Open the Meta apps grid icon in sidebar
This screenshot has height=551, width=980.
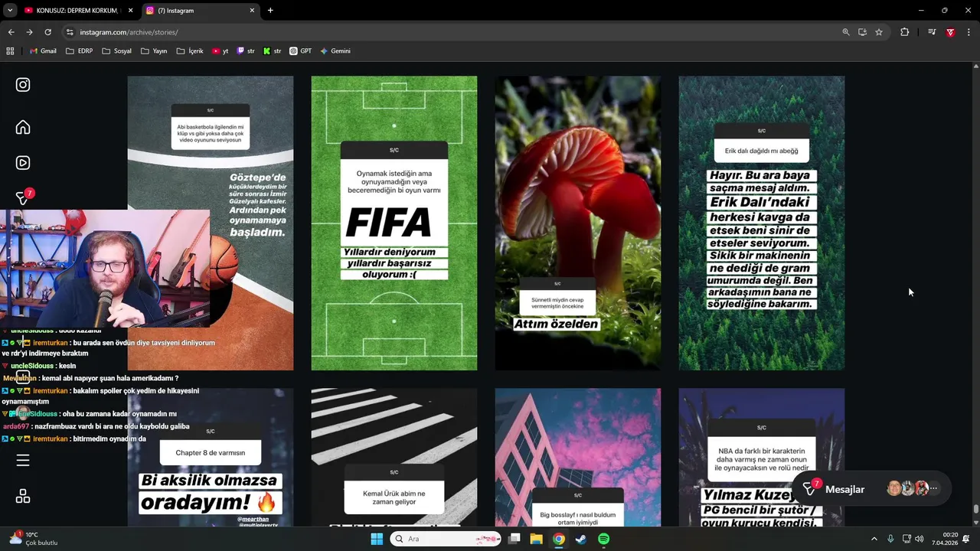23,496
